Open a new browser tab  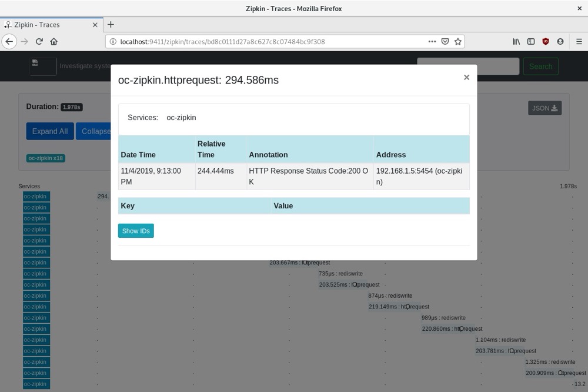111,25
